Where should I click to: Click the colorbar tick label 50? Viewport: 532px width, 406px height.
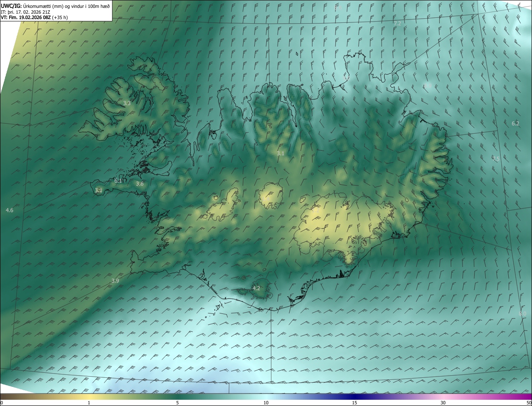coord(529,403)
